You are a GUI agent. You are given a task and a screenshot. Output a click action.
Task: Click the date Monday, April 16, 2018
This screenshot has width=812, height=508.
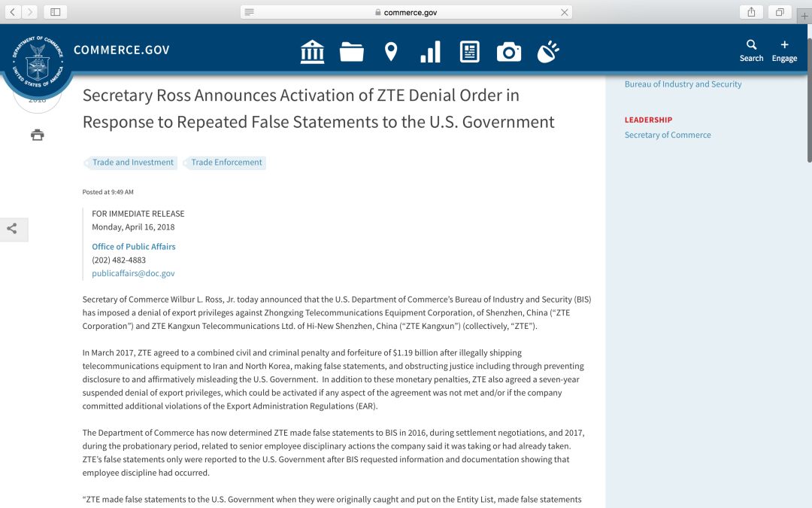click(133, 227)
